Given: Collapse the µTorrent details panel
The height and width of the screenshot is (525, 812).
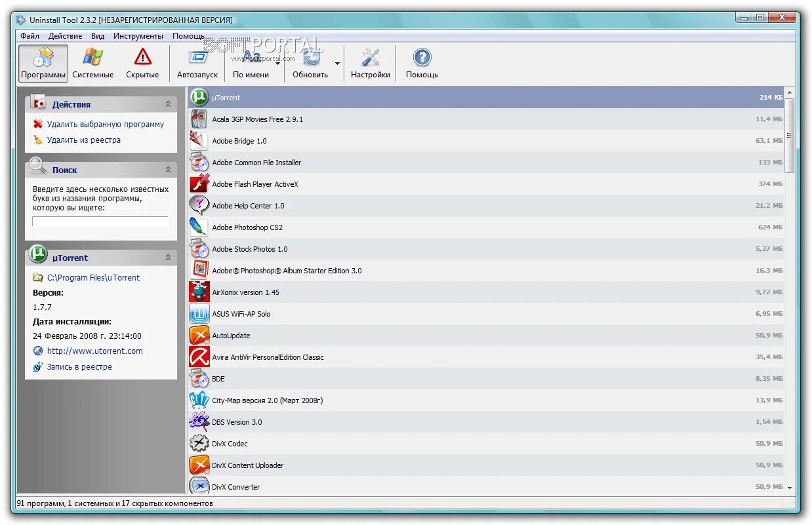Looking at the screenshot, I should click(x=168, y=258).
